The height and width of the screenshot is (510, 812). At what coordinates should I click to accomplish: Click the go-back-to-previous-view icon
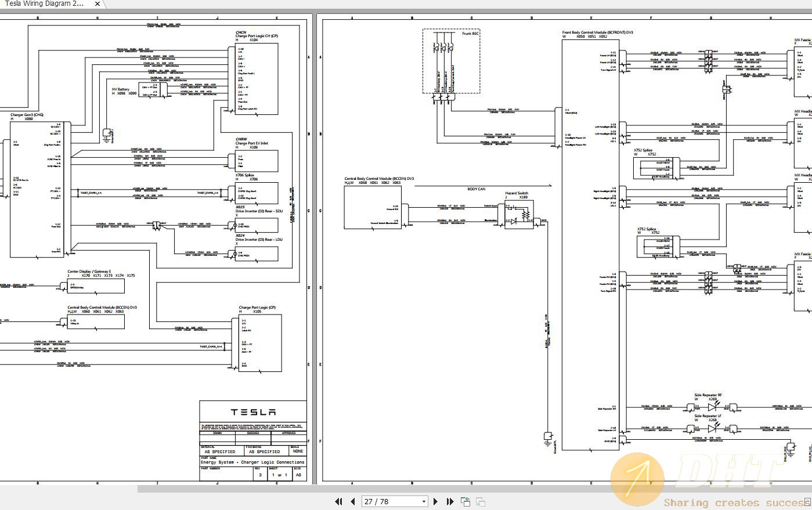[465, 501]
